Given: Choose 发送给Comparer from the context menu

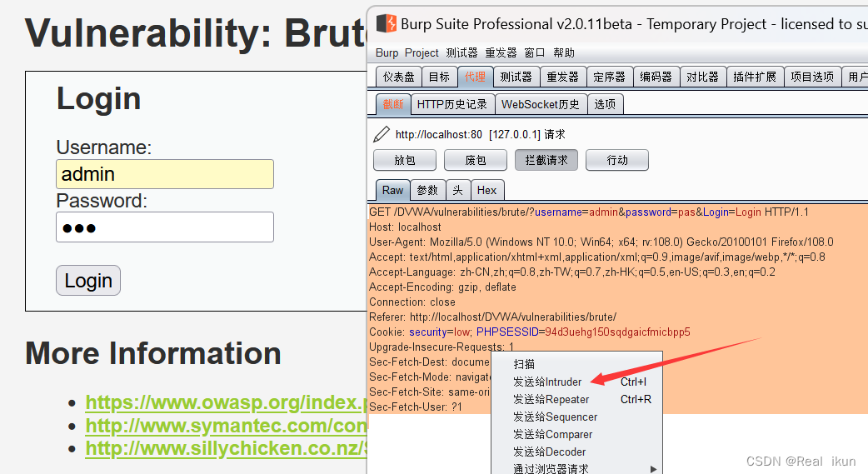Looking at the screenshot, I should 576,434.
